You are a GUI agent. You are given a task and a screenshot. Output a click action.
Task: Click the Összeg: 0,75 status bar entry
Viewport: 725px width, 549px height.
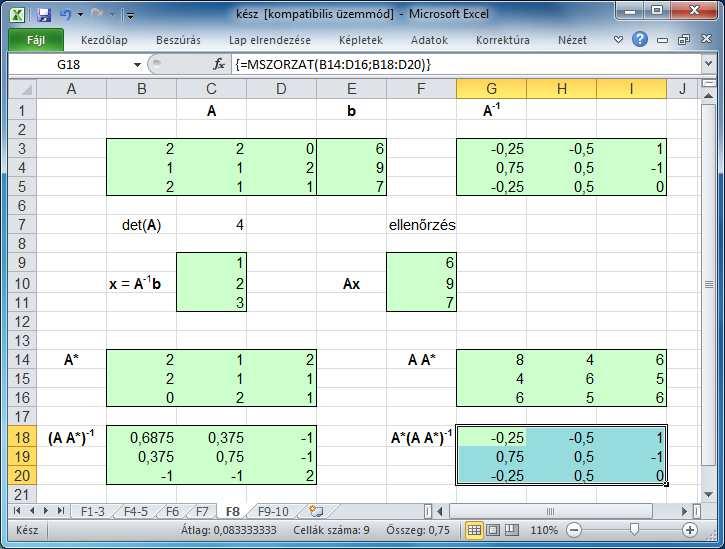pos(418,530)
